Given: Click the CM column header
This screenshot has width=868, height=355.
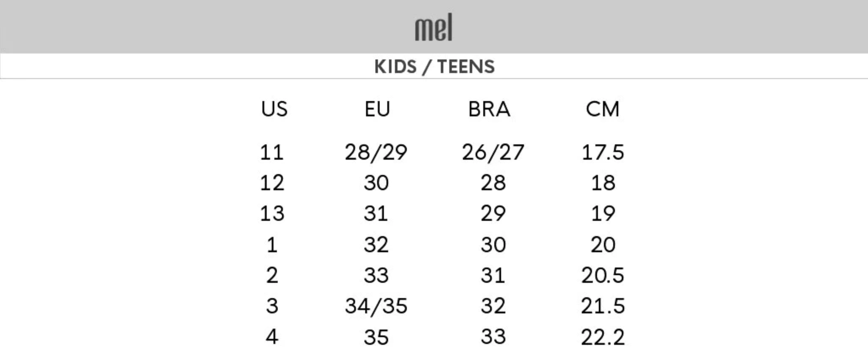Looking at the screenshot, I should pos(603,109).
